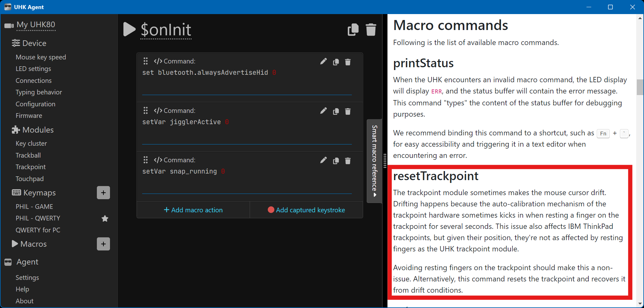Screen dimensions: 644x308
Task: Duplicate the jigglerActive command
Action: 336,111
